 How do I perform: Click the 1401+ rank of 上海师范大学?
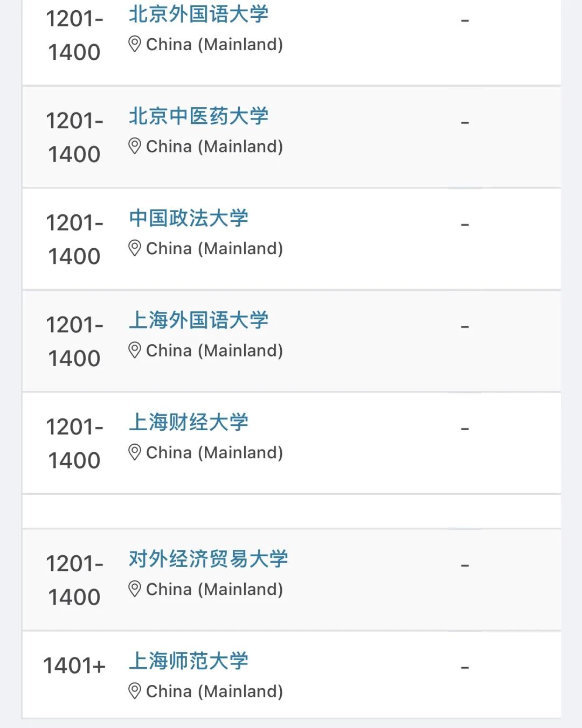(74, 666)
